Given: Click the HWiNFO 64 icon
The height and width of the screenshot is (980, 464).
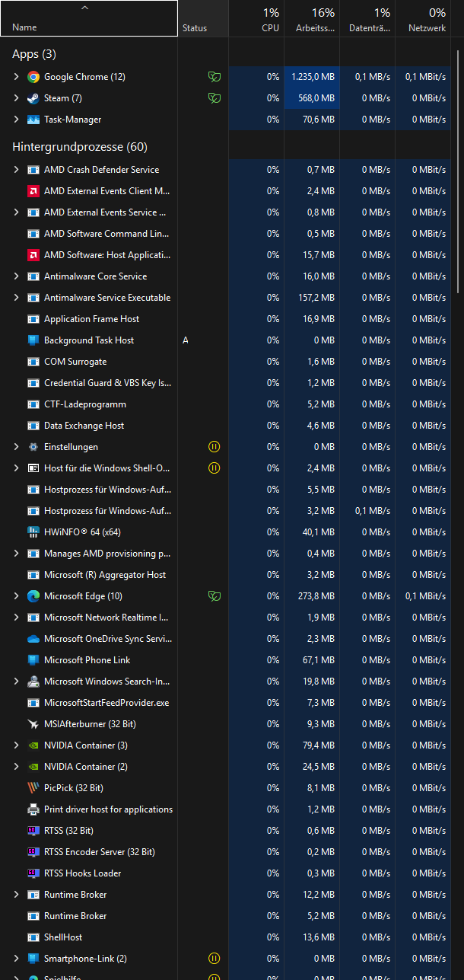Looking at the screenshot, I should click(x=33, y=532).
